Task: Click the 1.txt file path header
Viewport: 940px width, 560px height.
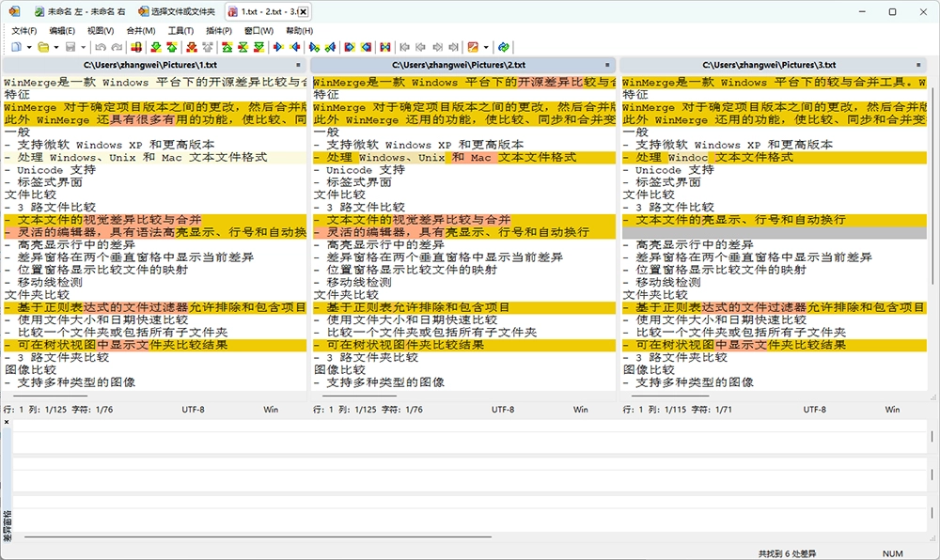Action: [149, 65]
